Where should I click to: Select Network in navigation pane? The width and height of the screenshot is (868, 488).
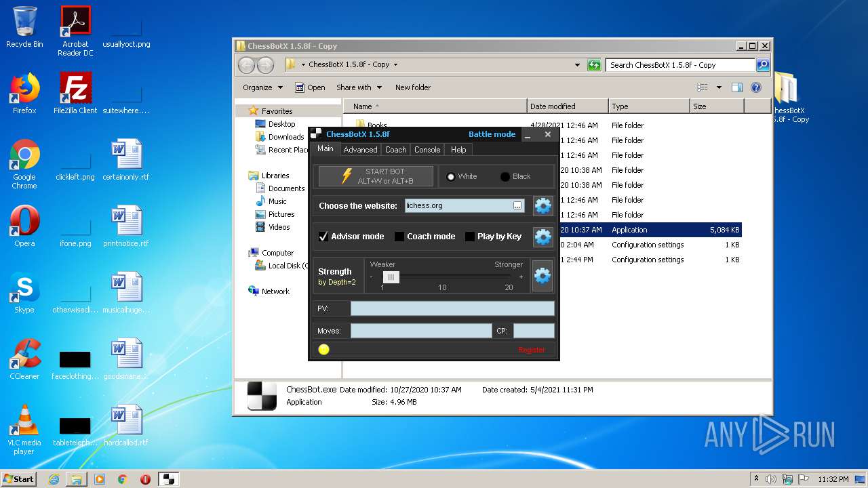pos(269,291)
